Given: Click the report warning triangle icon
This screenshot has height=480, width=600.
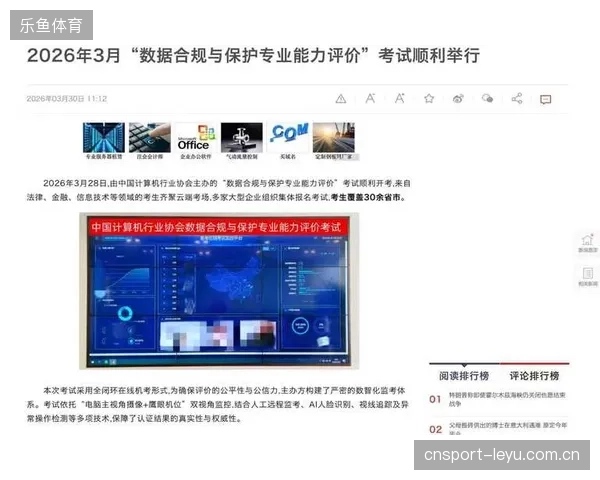Looking at the screenshot, I should pos(341,99).
